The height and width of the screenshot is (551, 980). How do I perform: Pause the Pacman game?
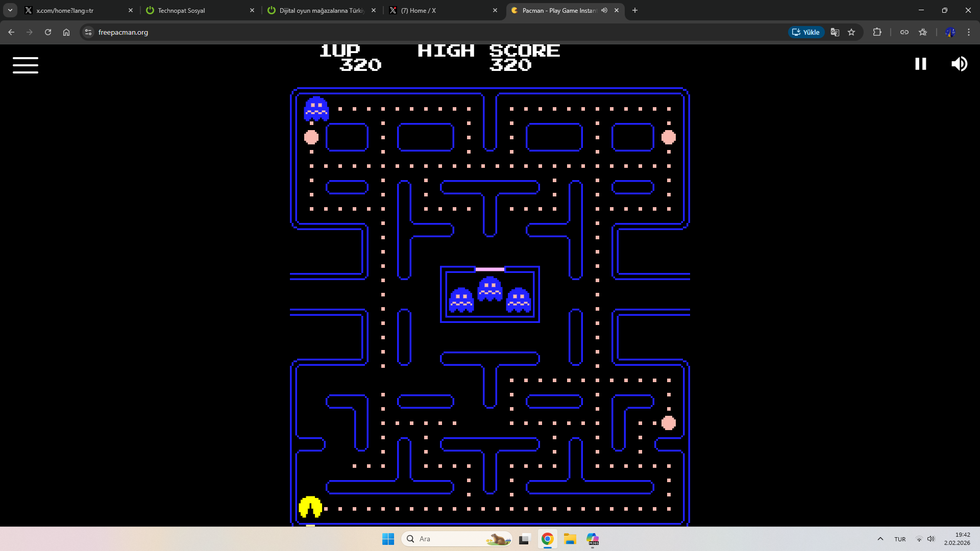pos(920,64)
